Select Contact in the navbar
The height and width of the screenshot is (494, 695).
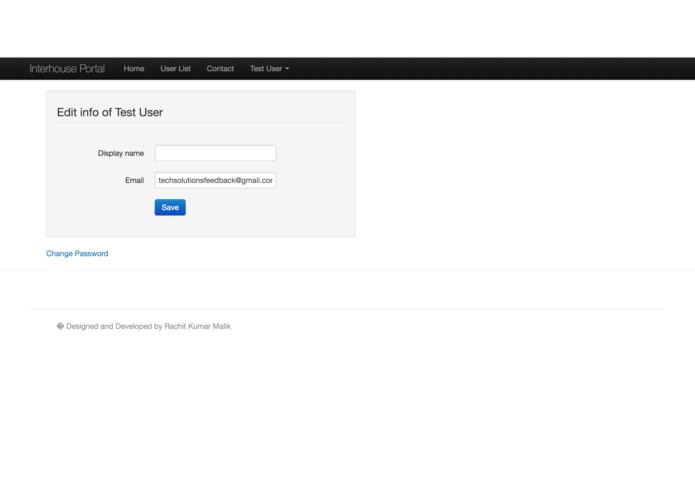[x=220, y=69]
